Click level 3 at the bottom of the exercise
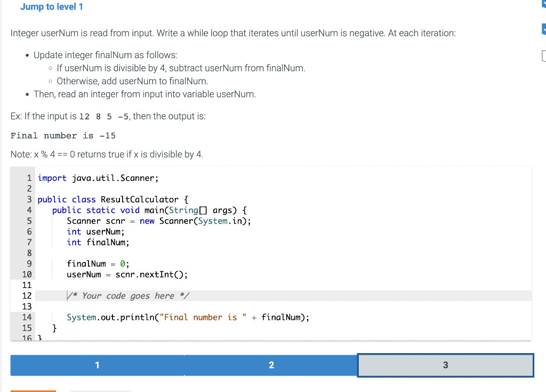The height and width of the screenshot is (392, 546). click(445, 365)
